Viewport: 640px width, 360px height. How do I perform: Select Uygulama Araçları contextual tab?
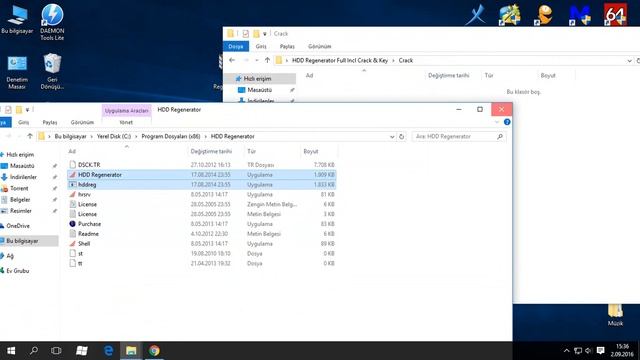(127, 111)
